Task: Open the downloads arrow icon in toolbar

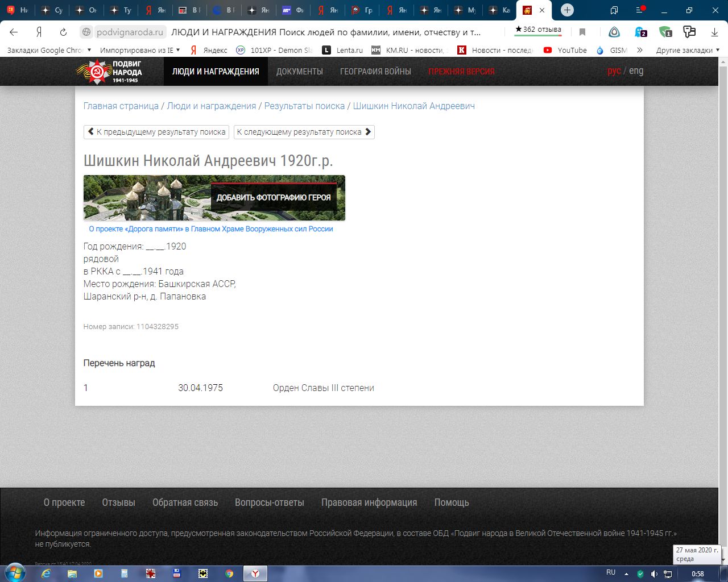Action: [x=714, y=32]
